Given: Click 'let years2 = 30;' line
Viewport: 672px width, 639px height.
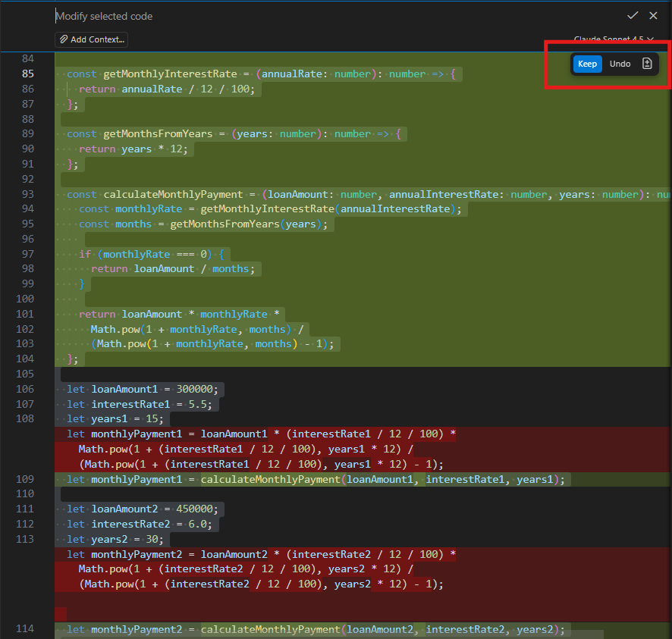Looking at the screenshot, I should (x=115, y=539).
